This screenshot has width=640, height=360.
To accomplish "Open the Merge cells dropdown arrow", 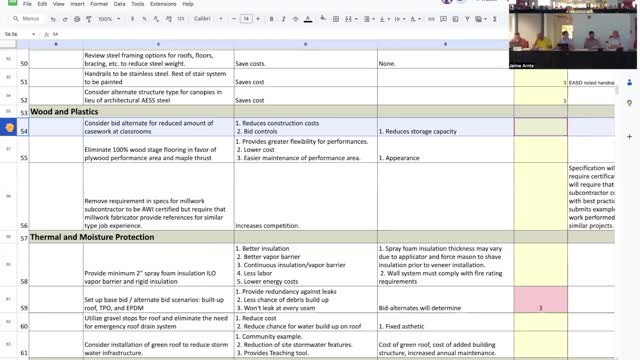I will [356, 19].
